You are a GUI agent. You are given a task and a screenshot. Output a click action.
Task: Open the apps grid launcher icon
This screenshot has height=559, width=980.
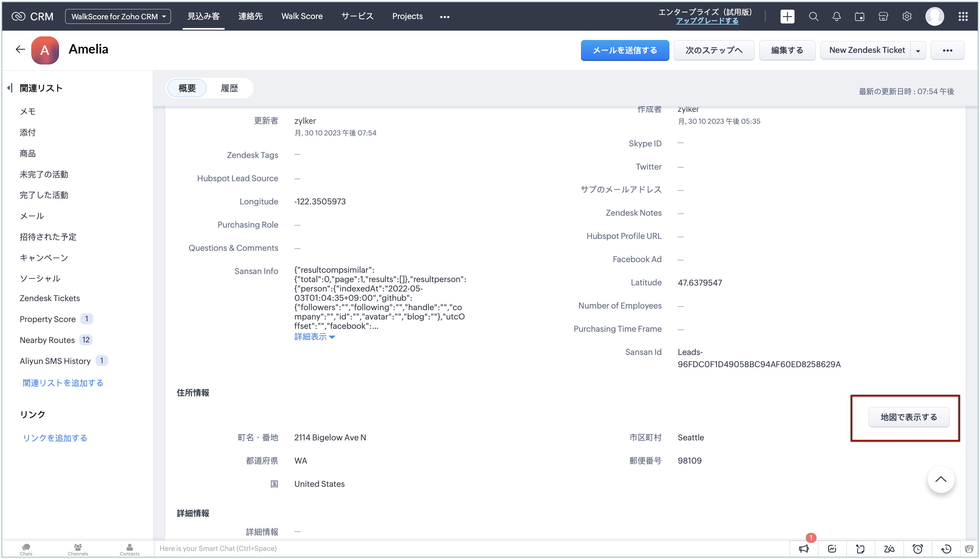click(x=963, y=16)
